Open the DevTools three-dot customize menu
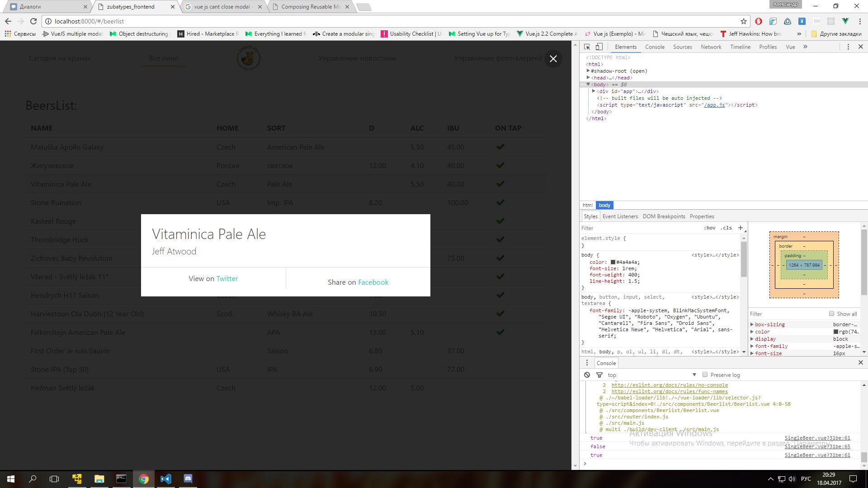The width and height of the screenshot is (868, 488). (x=848, y=47)
